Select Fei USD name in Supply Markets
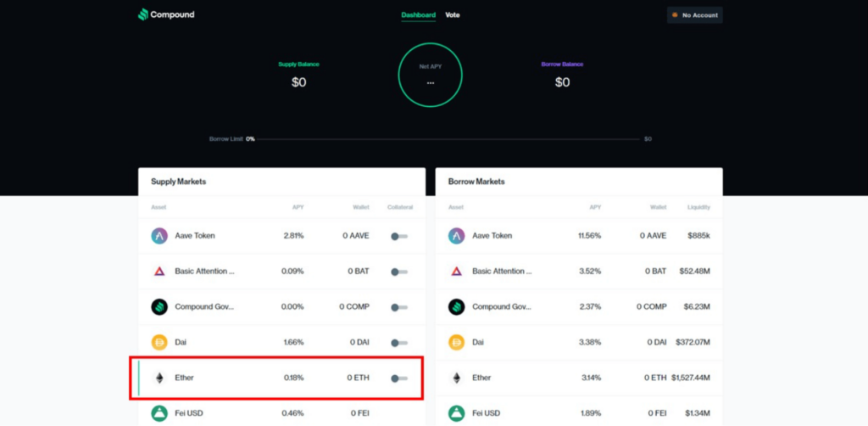868x426 pixels. (189, 413)
